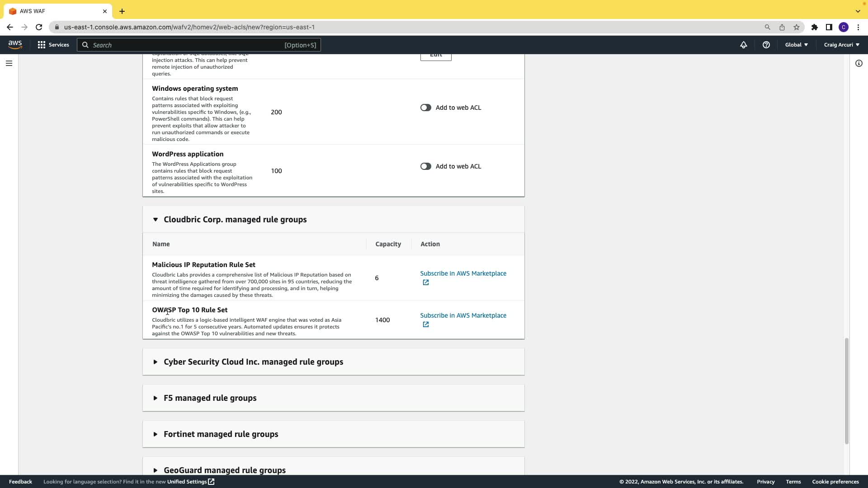Open the info panel icon on right

[859, 63]
